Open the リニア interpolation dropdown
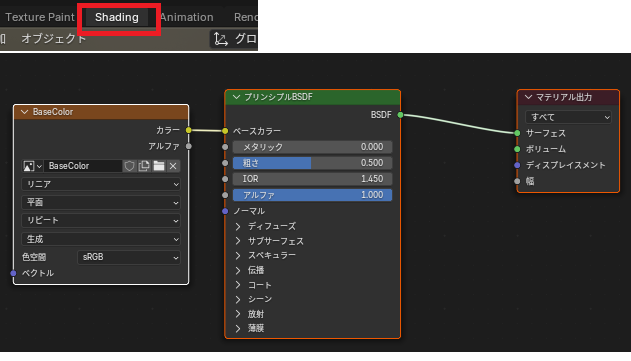This screenshot has height=361, width=631. coord(101,184)
